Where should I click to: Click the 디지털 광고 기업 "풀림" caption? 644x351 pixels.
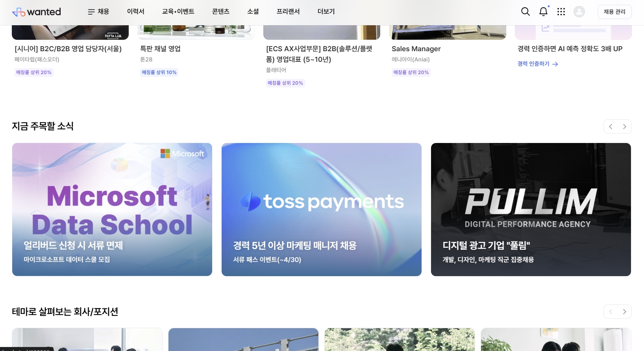[486, 245]
